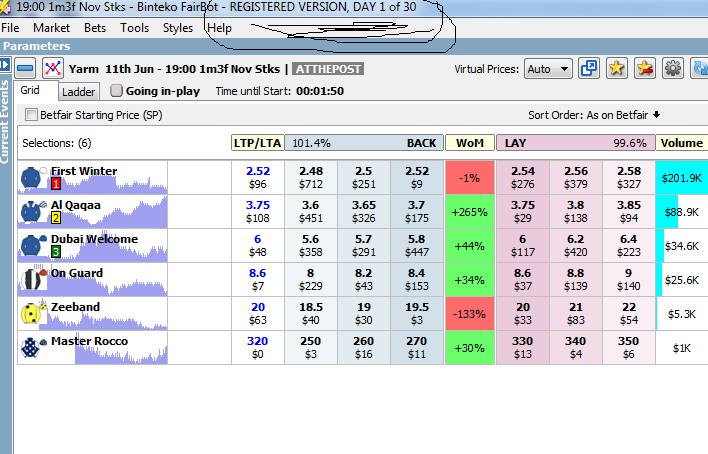
Task: Lay First Winter at 2.54
Action: pos(523,178)
